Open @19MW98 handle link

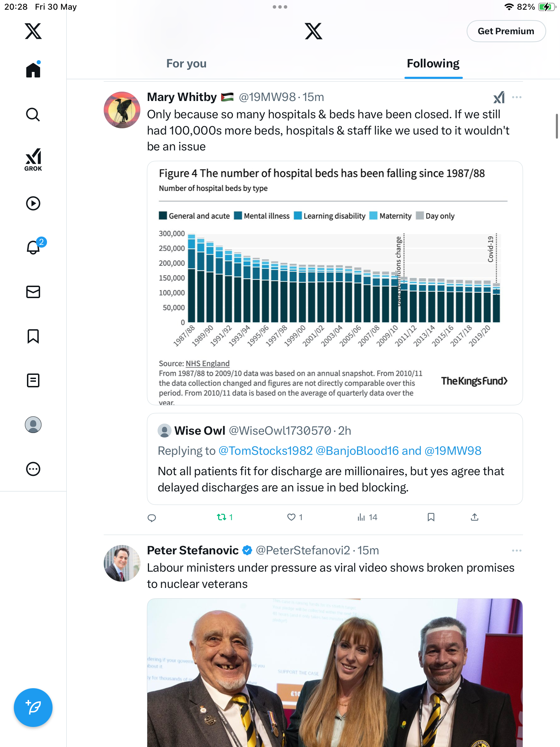pyautogui.click(x=267, y=97)
